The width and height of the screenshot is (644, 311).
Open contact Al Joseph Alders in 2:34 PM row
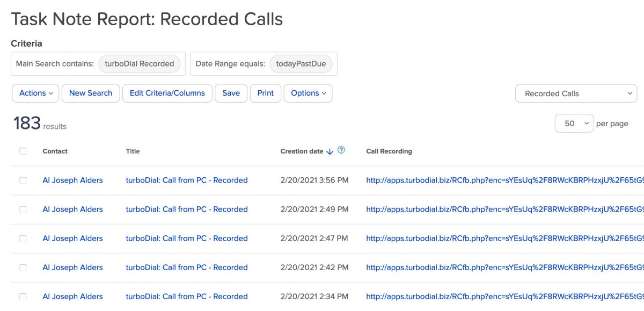click(73, 296)
